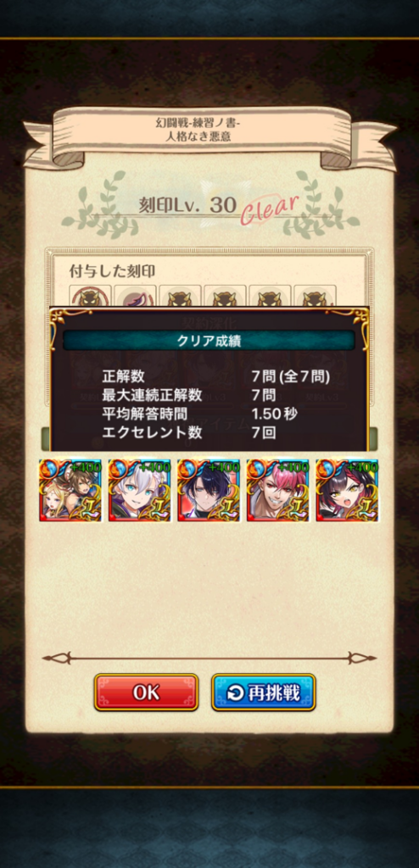Screen dimensions: 419x868
Task: Tap the pink Clear stamp mark
Action: pos(270,210)
